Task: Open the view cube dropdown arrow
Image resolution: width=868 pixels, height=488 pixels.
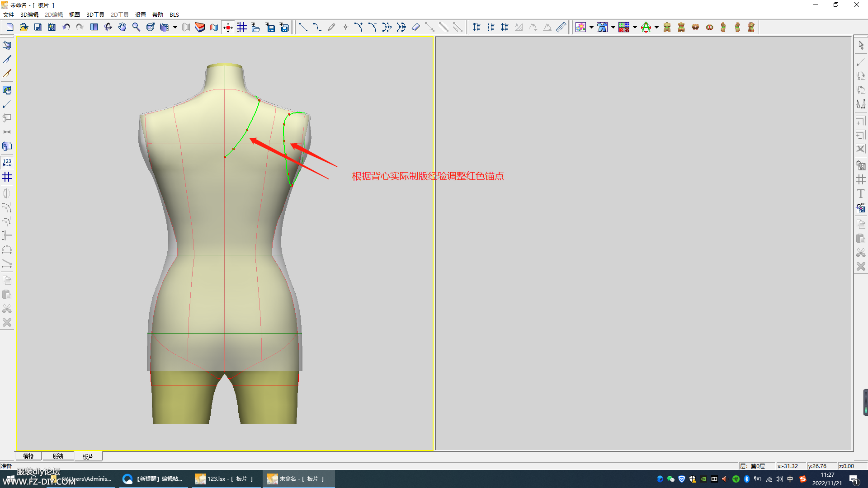Action: pyautogui.click(x=175, y=28)
